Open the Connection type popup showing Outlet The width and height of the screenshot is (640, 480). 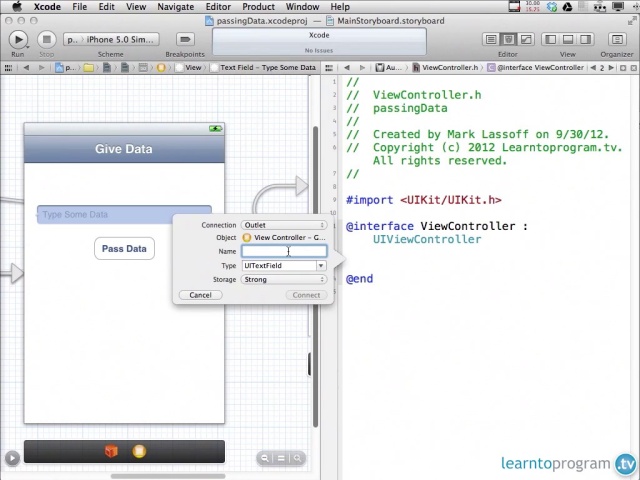tap(284, 225)
